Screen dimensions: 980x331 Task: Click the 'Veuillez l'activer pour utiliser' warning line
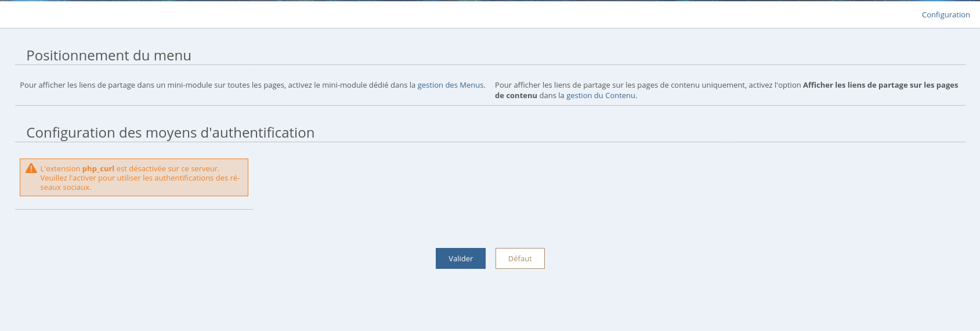(x=140, y=178)
